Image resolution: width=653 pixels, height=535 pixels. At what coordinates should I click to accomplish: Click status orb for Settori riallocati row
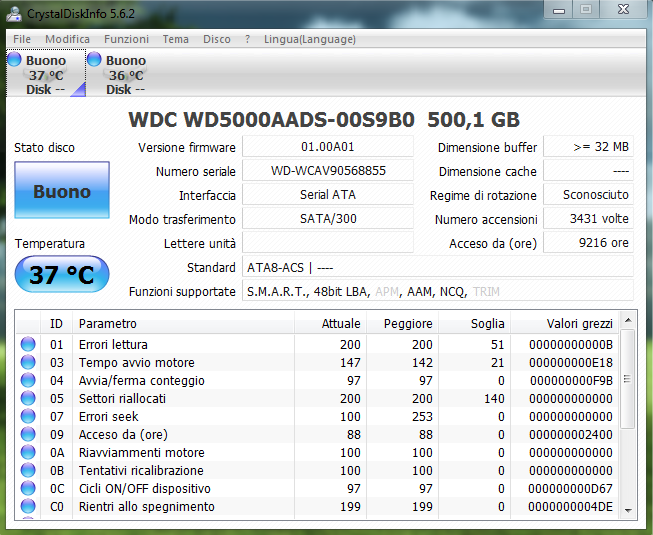click(x=28, y=398)
